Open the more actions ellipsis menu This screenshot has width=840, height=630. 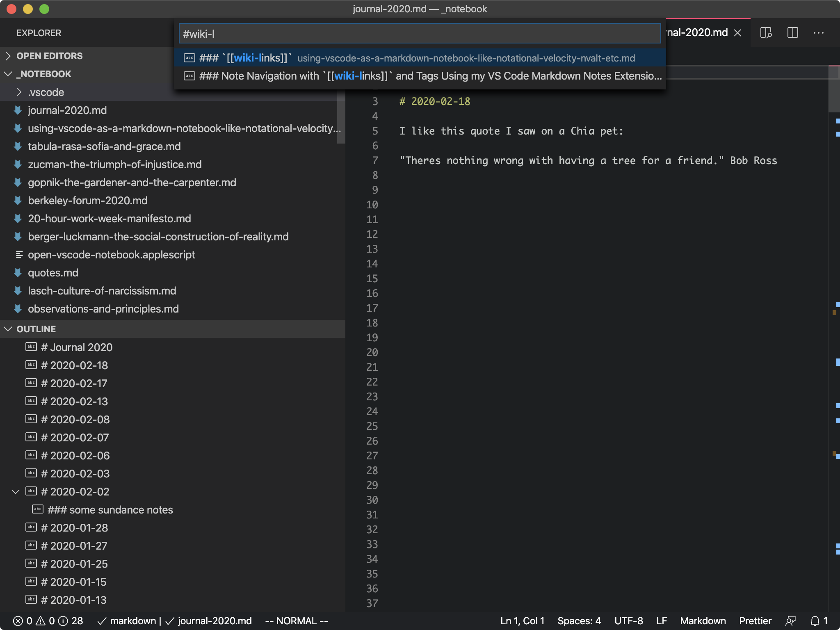coord(818,33)
